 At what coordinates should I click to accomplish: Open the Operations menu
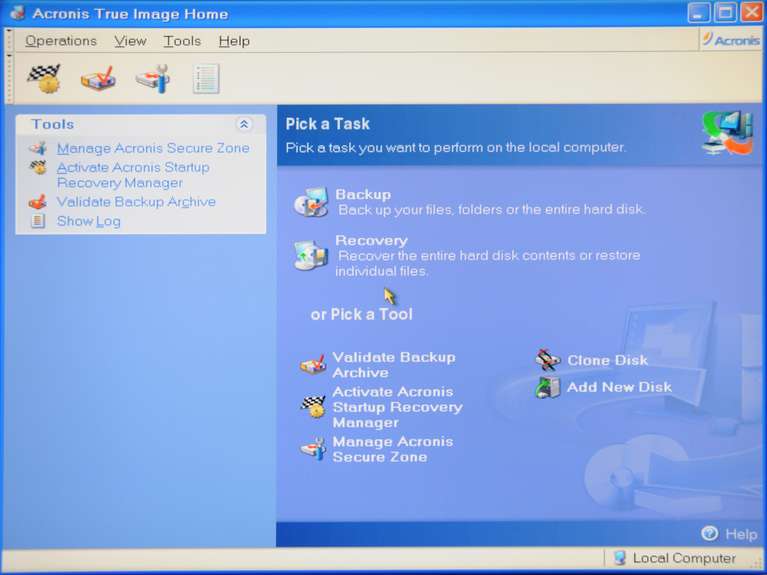coord(61,41)
